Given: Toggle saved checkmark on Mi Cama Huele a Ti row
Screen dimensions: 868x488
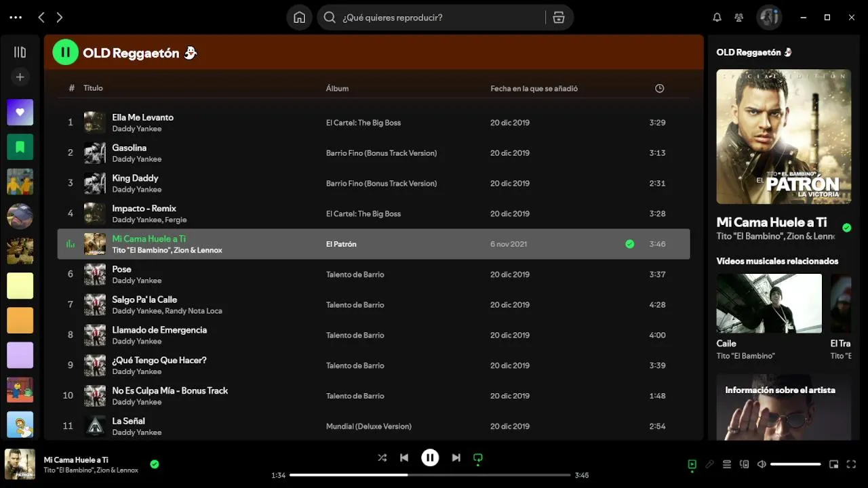Looking at the screenshot, I should coord(630,244).
